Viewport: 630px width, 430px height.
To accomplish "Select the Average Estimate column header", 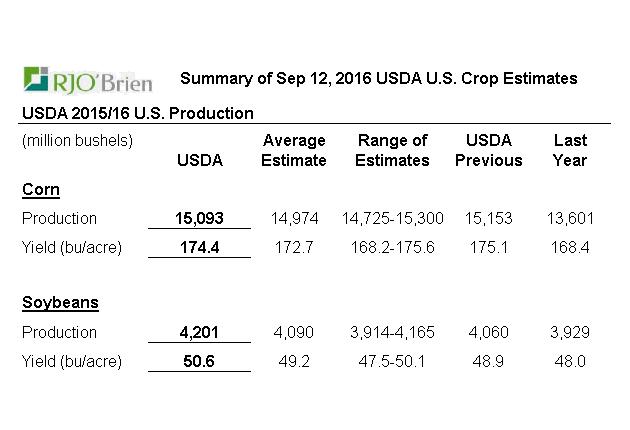I will click(x=293, y=150).
